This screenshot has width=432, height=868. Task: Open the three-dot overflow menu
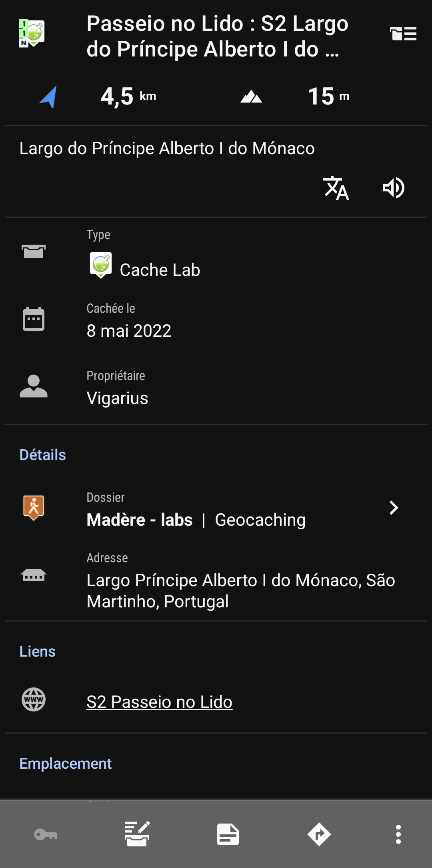click(x=398, y=835)
